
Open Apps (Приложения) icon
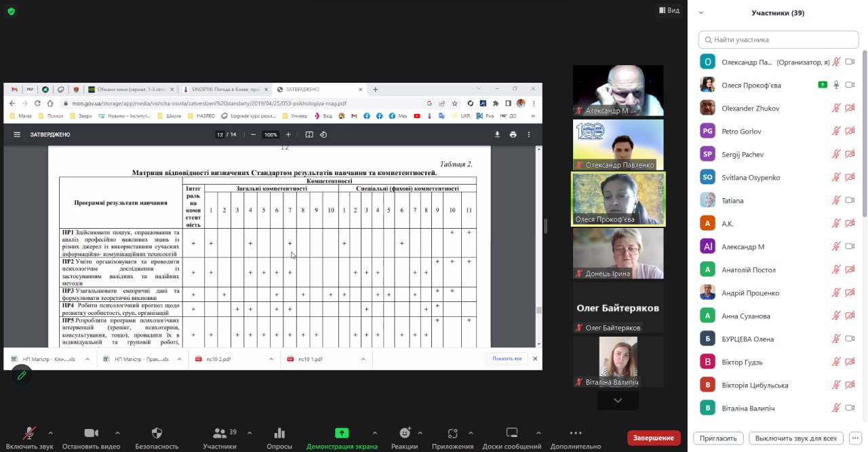pyautogui.click(x=452, y=433)
